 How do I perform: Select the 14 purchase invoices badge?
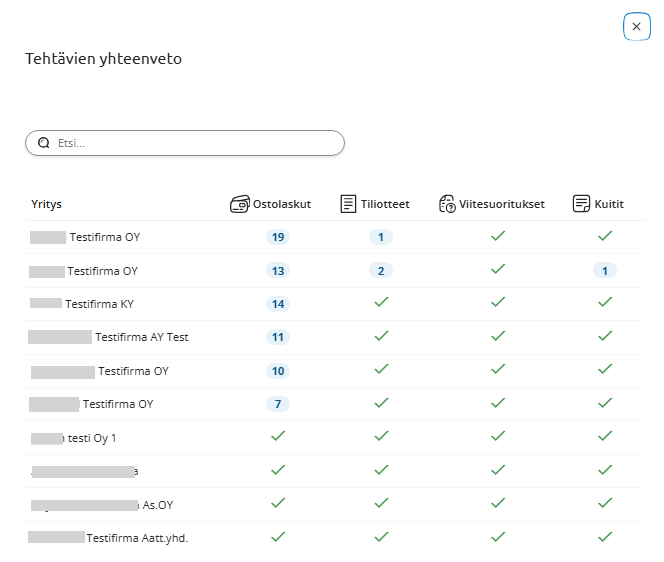click(x=278, y=304)
